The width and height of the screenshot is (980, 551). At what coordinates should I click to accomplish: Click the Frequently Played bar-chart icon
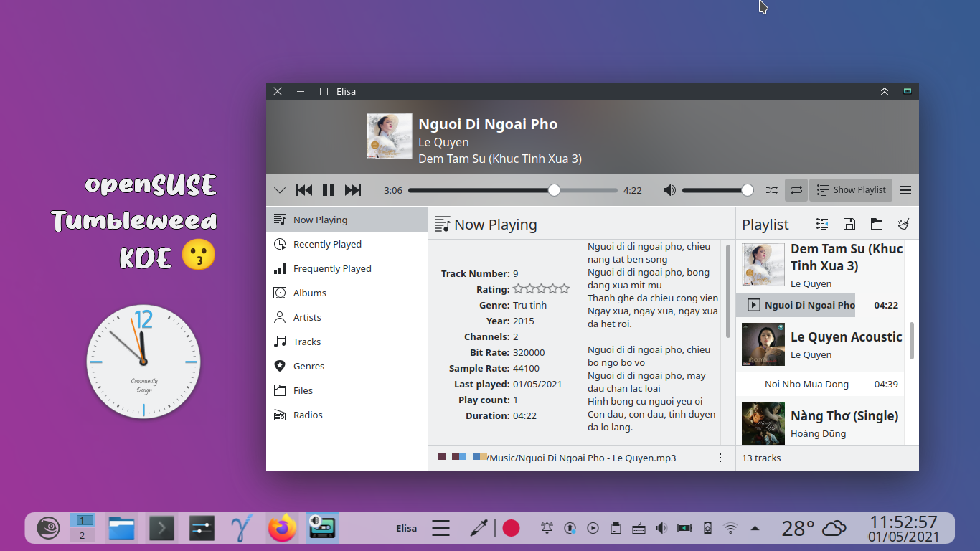coord(280,268)
